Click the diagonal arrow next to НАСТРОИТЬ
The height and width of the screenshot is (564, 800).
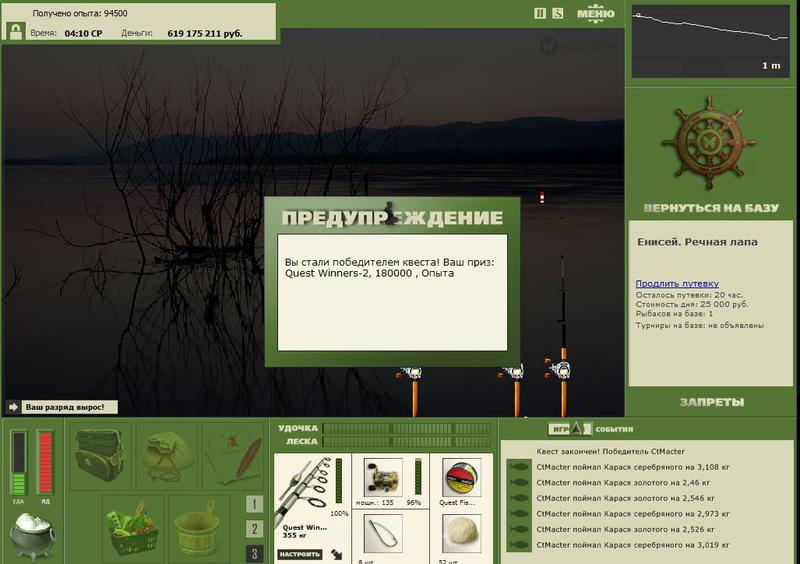337,554
